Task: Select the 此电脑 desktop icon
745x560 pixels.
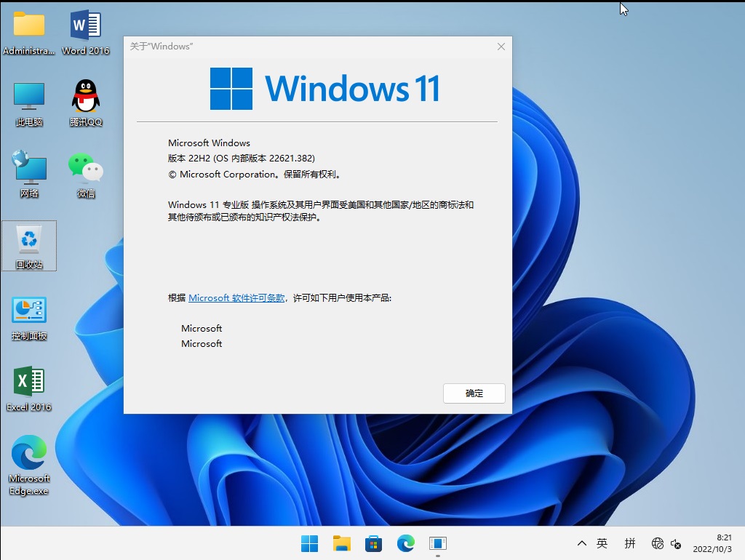Action: click(28, 103)
